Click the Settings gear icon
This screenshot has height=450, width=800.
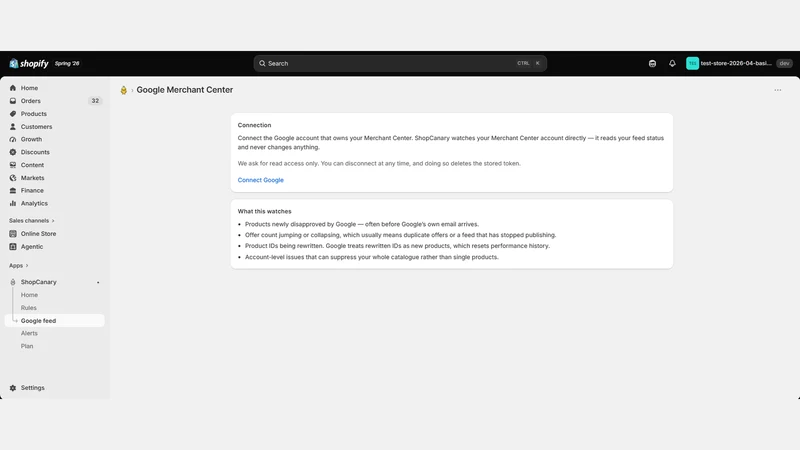pos(13,388)
